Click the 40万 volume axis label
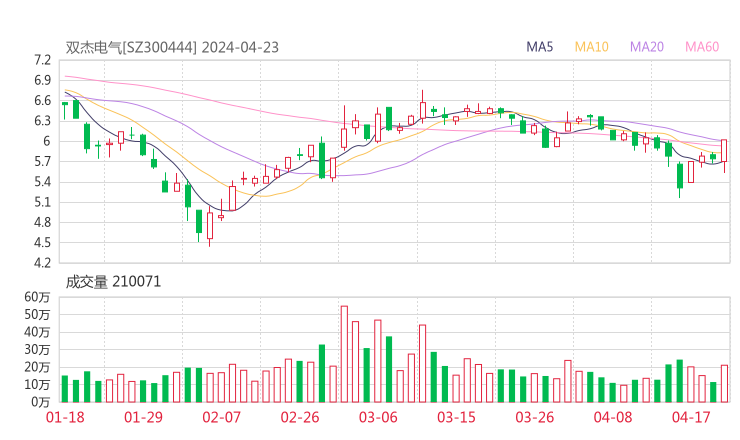 pos(37,332)
